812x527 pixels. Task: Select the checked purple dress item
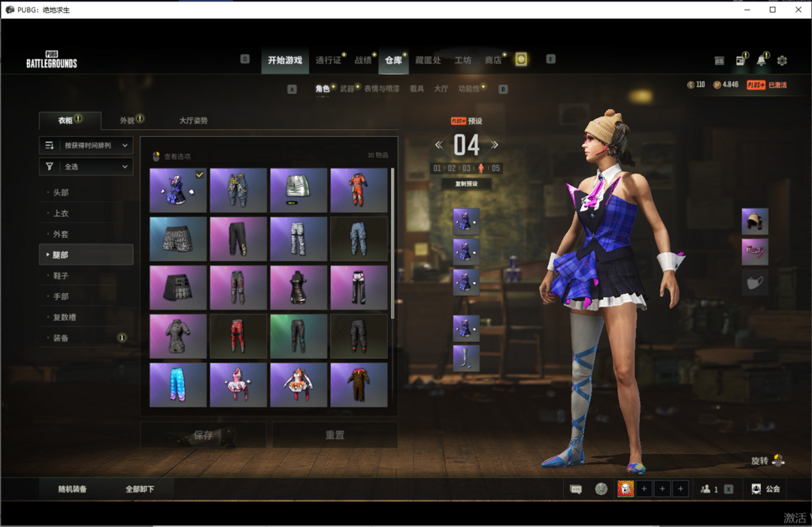pyautogui.click(x=178, y=190)
